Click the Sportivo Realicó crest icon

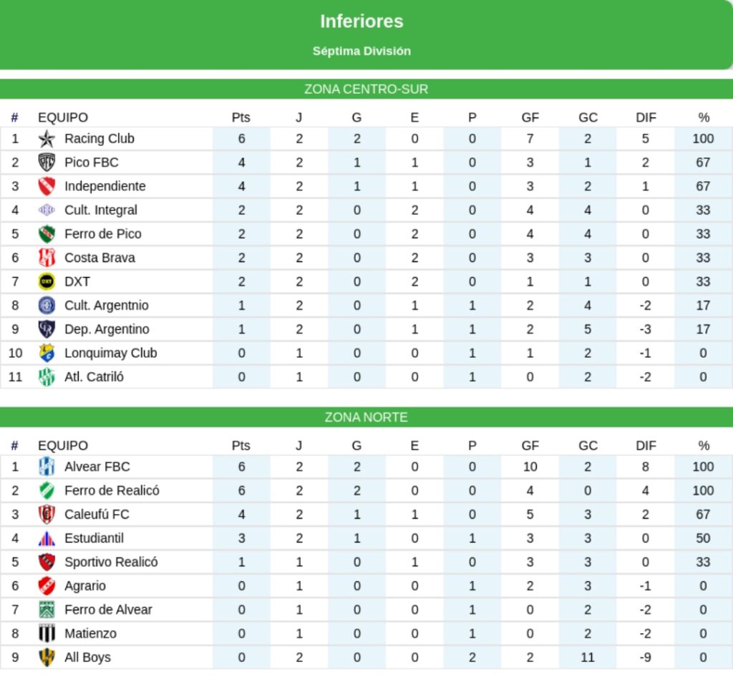click(47, 562)
